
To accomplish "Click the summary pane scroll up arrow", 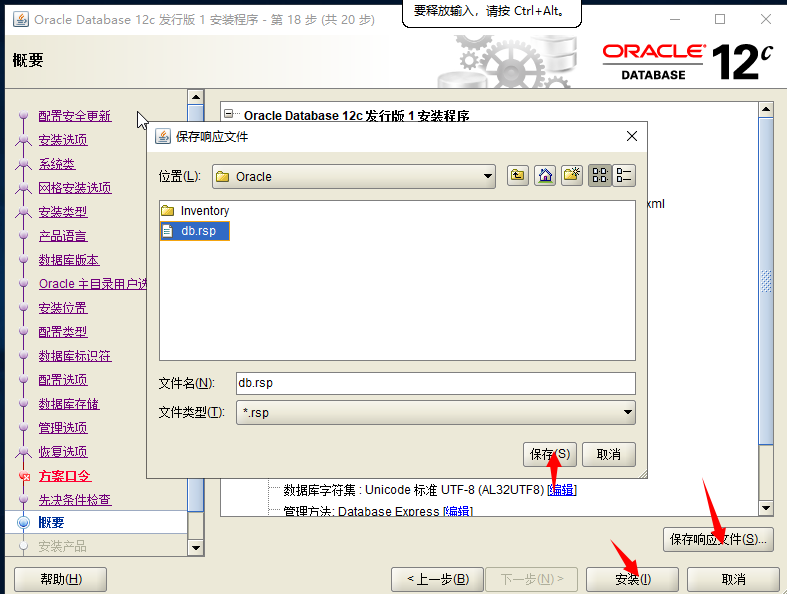I will 766,109.
